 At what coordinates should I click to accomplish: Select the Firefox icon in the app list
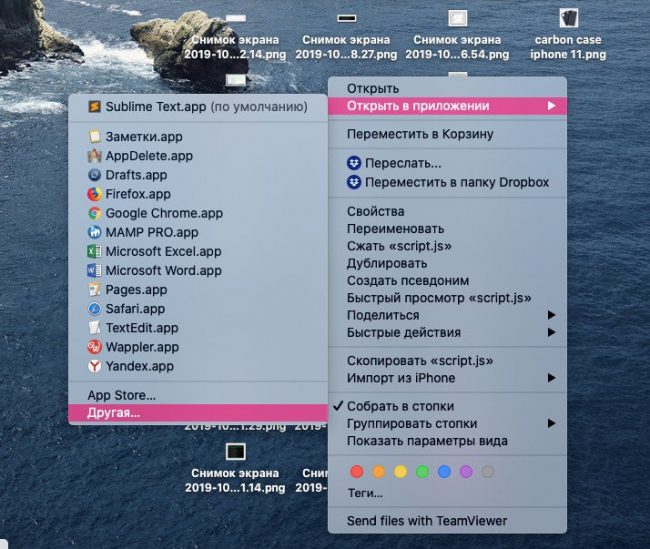tap(94, 194)
